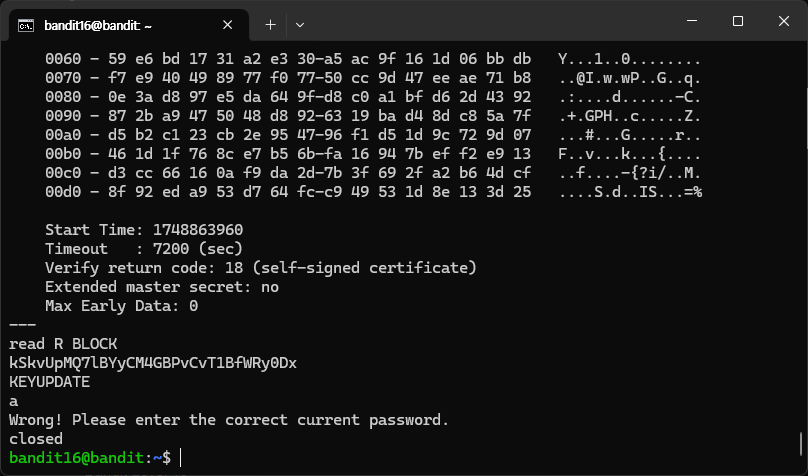Click the terminal icon in the tab

click(x=26, y=25)
